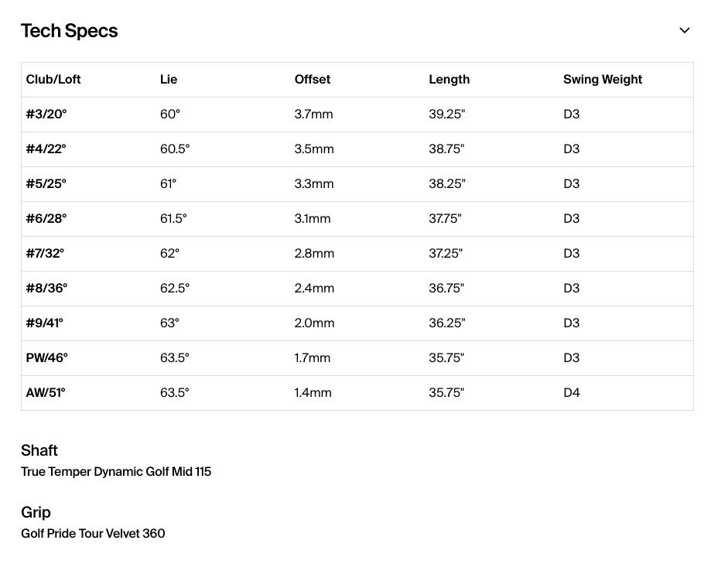711x588 pixels.
Task: Select the AW/51° row label
Action: click(x=46, y=392)
